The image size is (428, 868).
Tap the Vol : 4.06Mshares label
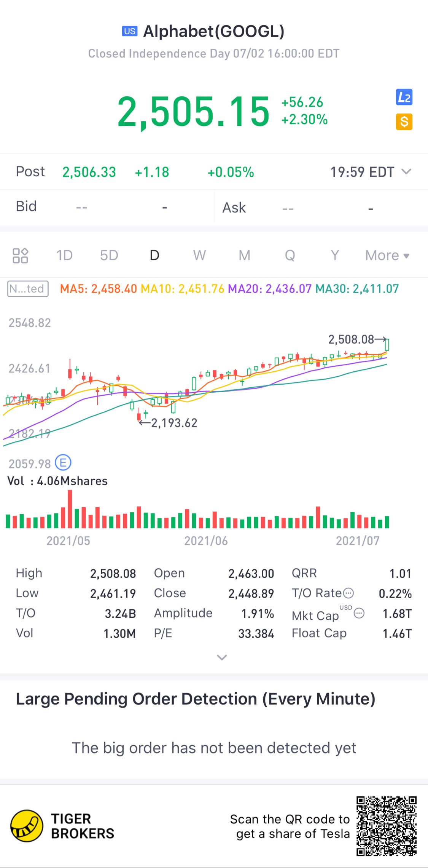pos(57,481)
